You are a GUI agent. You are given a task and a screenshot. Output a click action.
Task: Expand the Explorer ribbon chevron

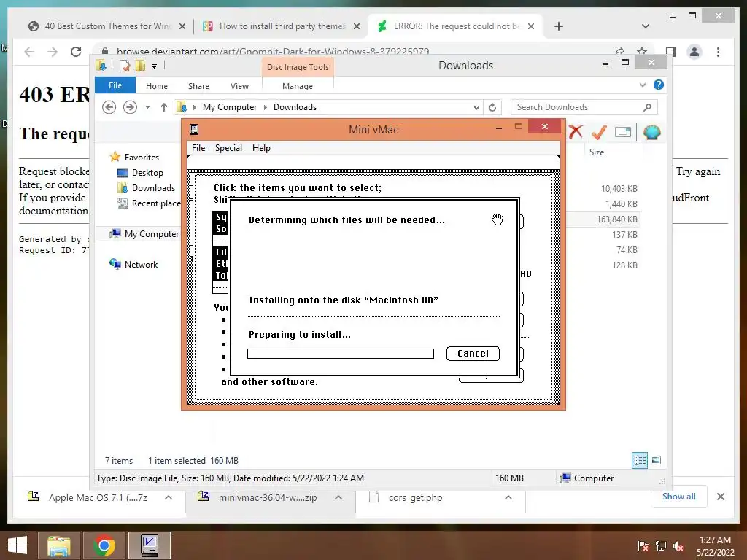(642, 85)
